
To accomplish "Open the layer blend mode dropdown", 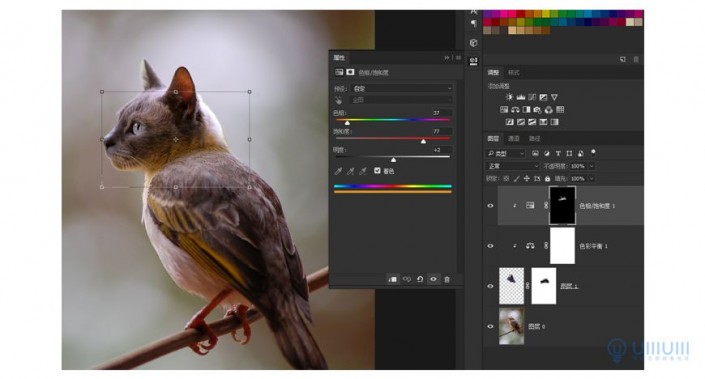I will point(513,166).
